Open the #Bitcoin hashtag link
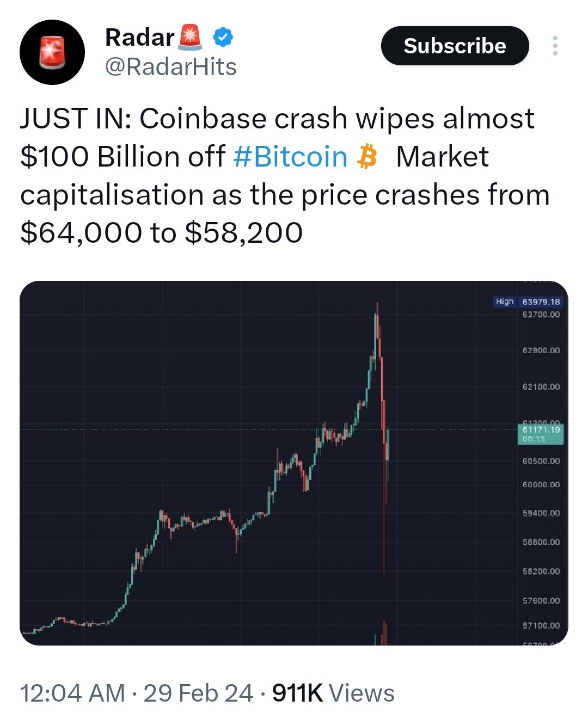Image resolution: width=588 pixels, height=725 pixels. coord(290,157)
